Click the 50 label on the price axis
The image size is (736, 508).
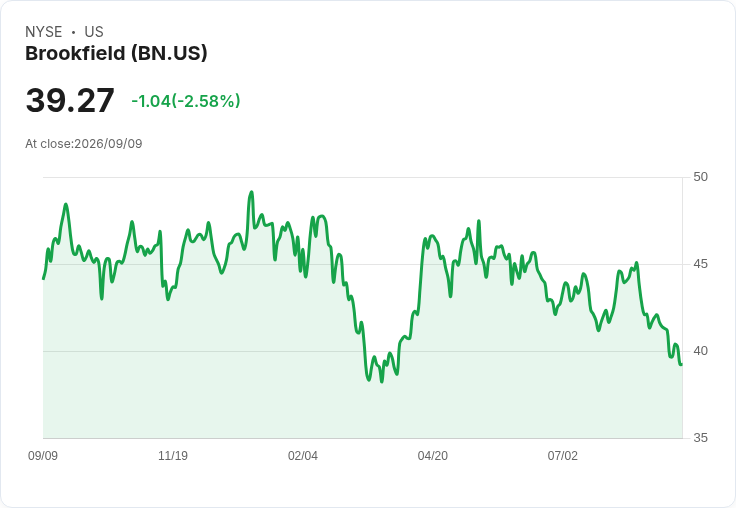tap(700, 177)
